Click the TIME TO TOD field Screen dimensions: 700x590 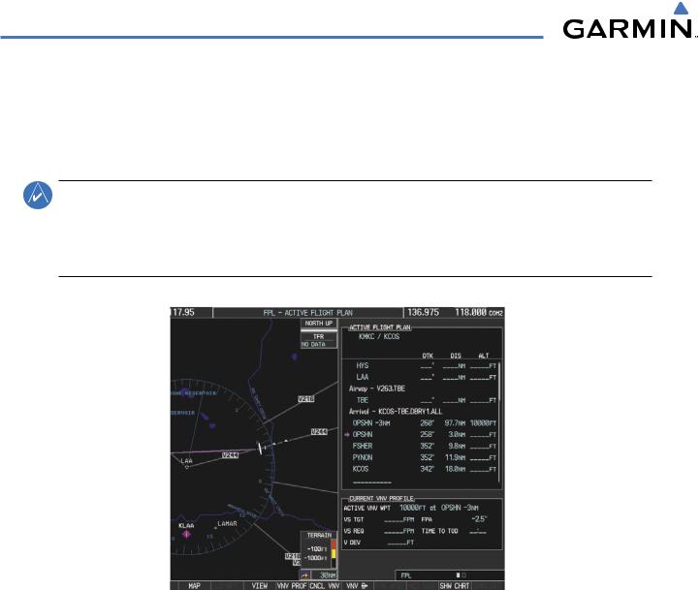coord(478,531)
